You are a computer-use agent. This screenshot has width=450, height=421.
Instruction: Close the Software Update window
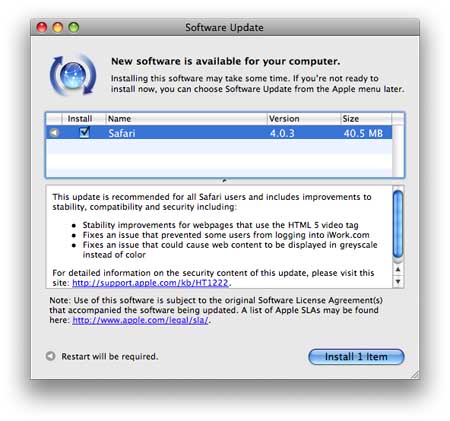click(x=42, y=27)
